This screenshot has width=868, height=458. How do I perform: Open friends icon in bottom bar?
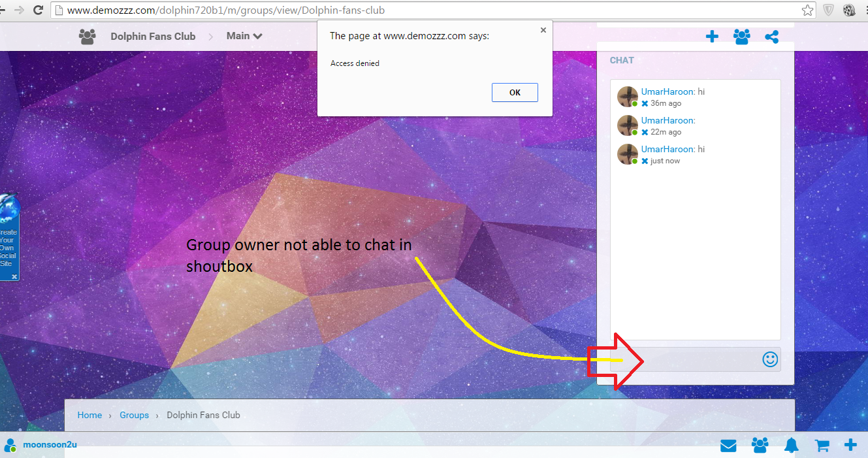tap(760, 446)
